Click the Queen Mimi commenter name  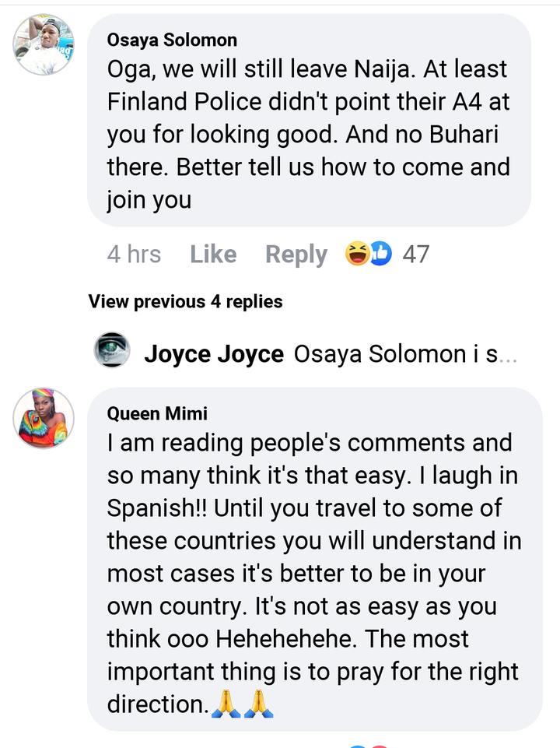pos(158,413)
